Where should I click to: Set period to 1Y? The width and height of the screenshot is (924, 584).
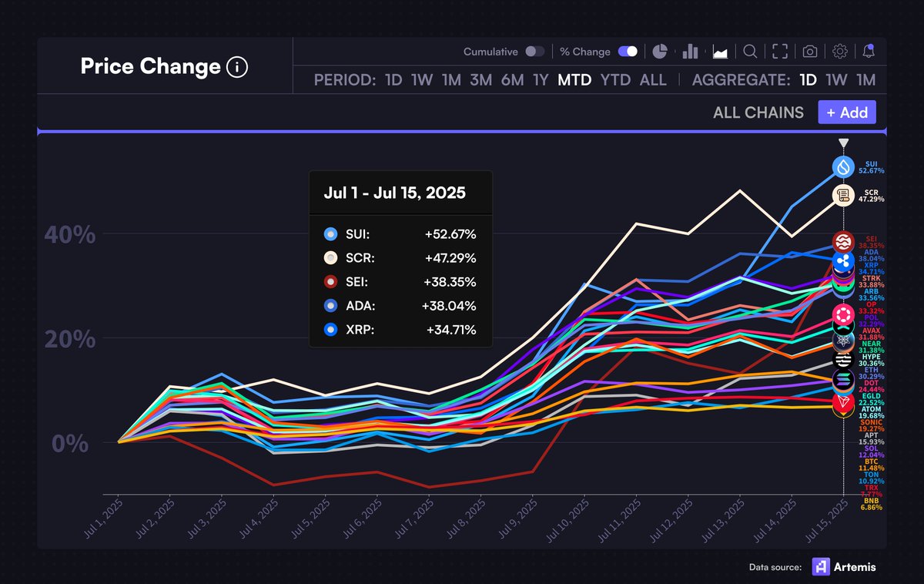[x=541, y=79]
